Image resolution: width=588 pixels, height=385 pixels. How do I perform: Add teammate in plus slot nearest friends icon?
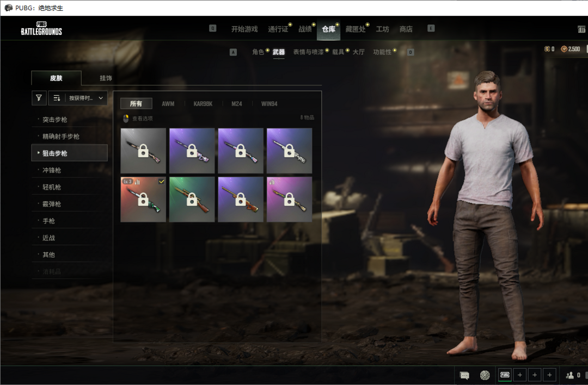click(x=549, y=375)
